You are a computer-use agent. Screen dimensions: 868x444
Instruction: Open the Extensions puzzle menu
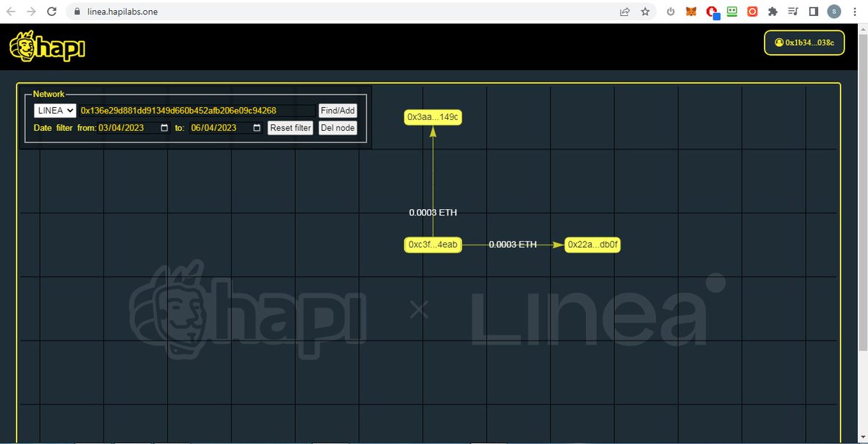click(x=773, y=12)
